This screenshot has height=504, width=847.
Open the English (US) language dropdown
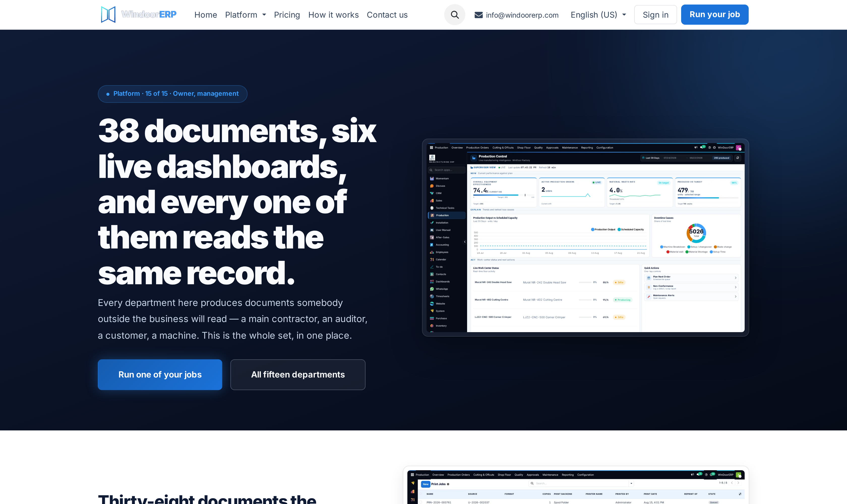coord(598,15)
